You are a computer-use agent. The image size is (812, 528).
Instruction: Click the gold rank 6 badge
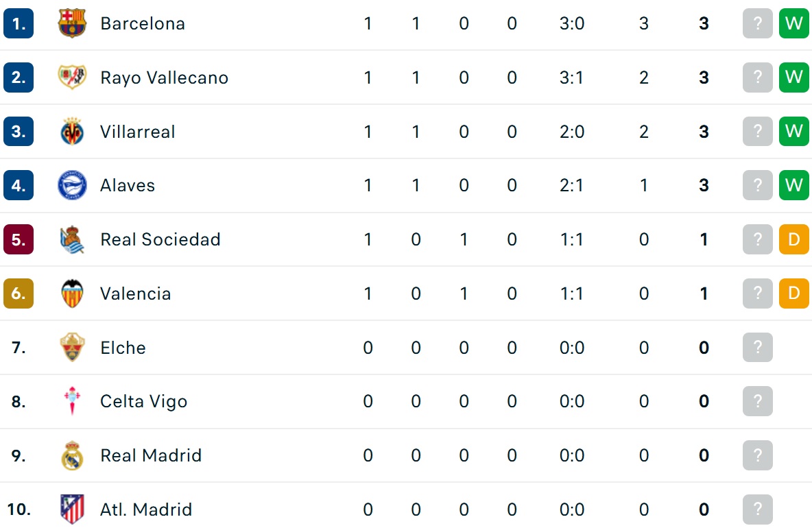click(19, 293)
